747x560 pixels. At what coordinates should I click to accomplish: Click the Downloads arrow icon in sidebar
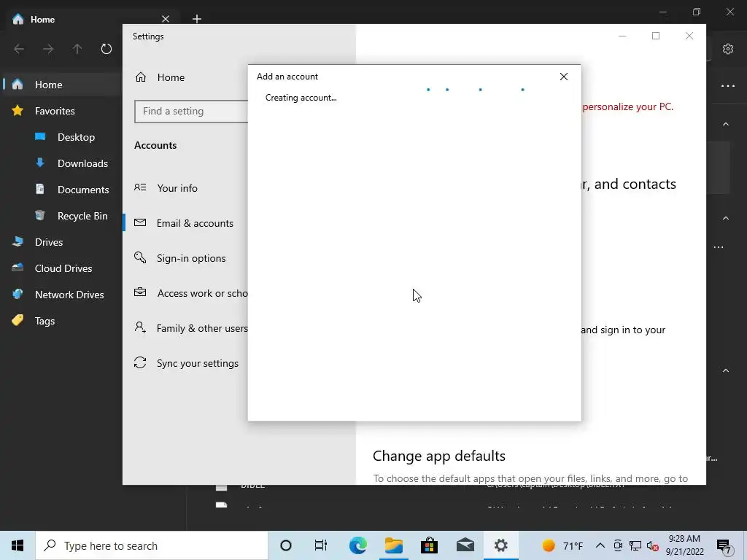(x=40, y=163)
